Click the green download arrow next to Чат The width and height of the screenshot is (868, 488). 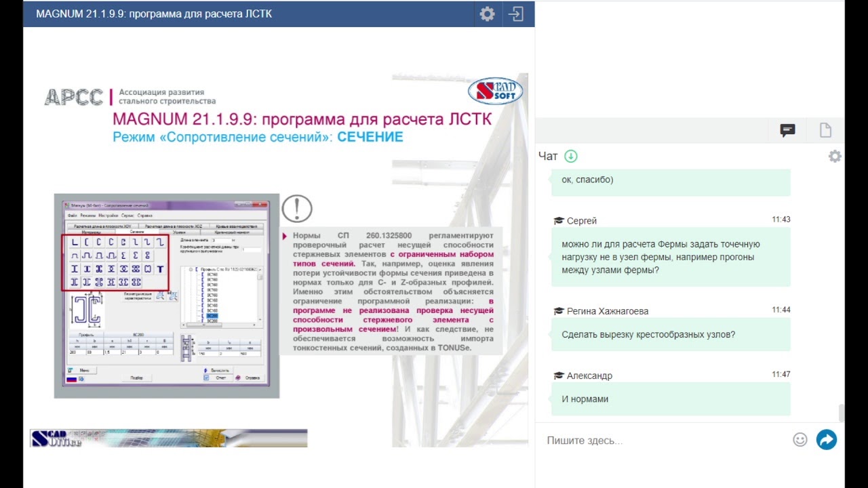(x=571, y=157)
